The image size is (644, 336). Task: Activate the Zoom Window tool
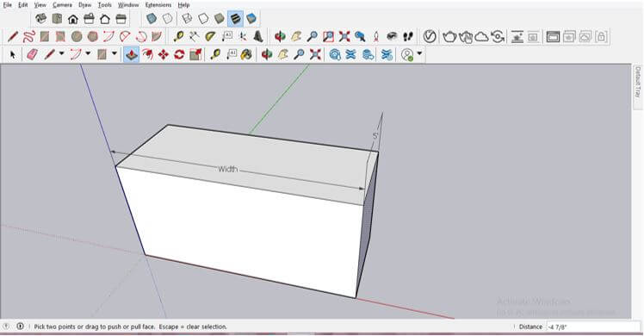[328, 36]
